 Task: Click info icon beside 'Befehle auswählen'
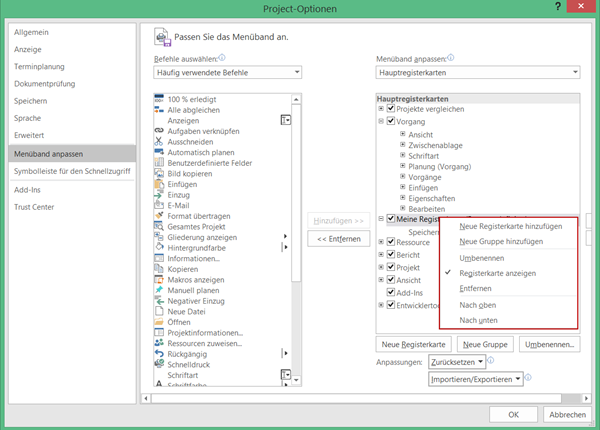coord(222,58)
